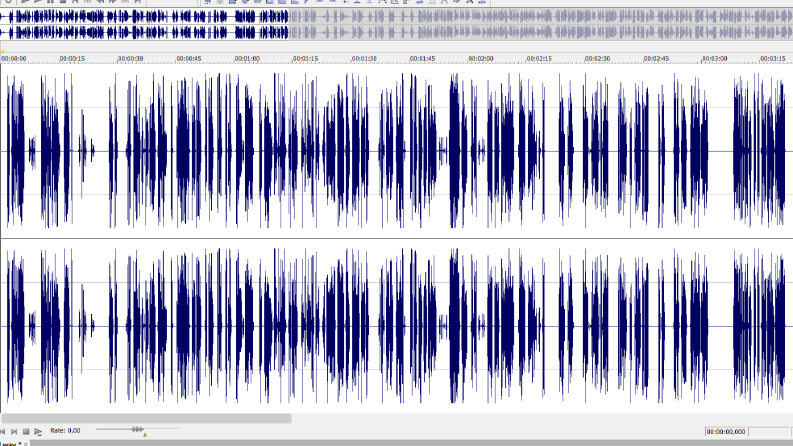
Task: Click the playback rate scrub slider handle
Action: pyautogui.click(x=137, y=429)
